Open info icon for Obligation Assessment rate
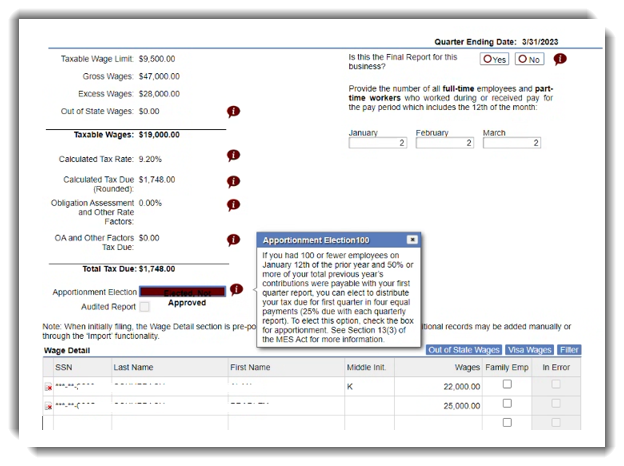Viewport: 624px width, 466px height. point(234,205)
